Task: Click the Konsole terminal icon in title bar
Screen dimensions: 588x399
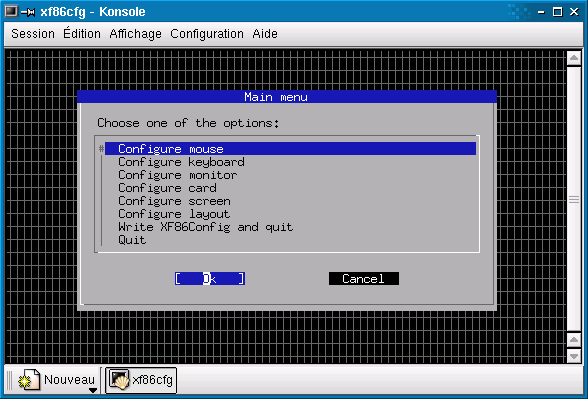Action: [x=11, y=12]
